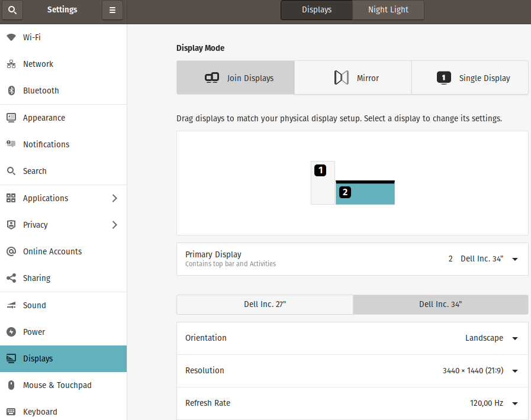This screenshot has height=420, width=531.
Task: Click the Sound icon in sidebar
Action: [11, 305]
